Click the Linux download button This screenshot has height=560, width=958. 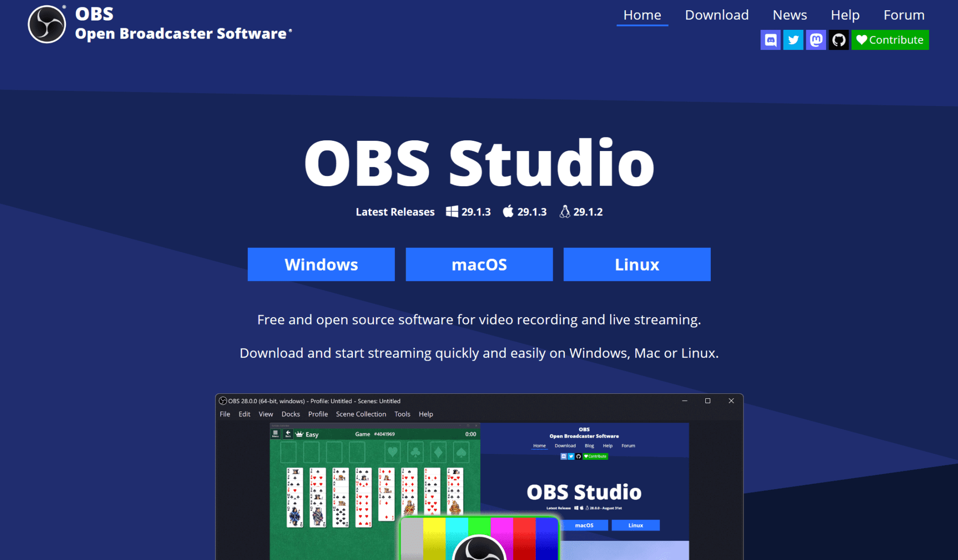point(637,264)
